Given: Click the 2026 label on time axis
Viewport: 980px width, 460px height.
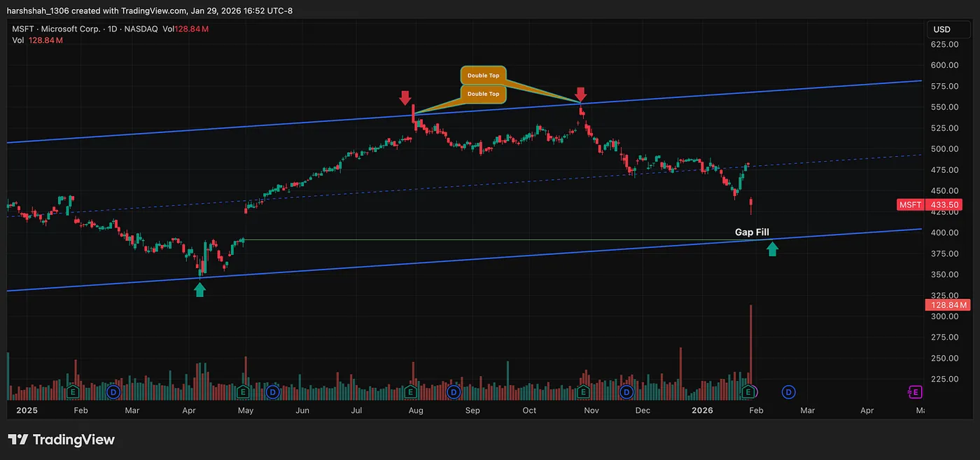Looking at the screenshot, I should (x=702, y=410).
